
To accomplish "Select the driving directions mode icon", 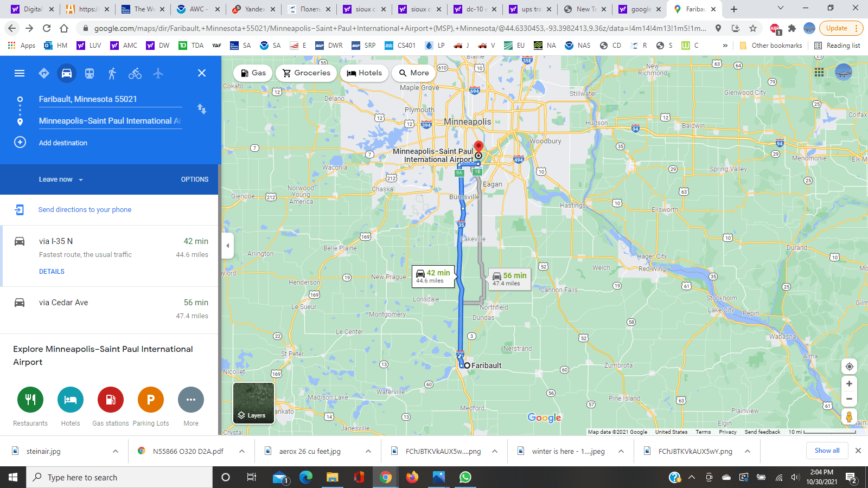I will point(66,73).
